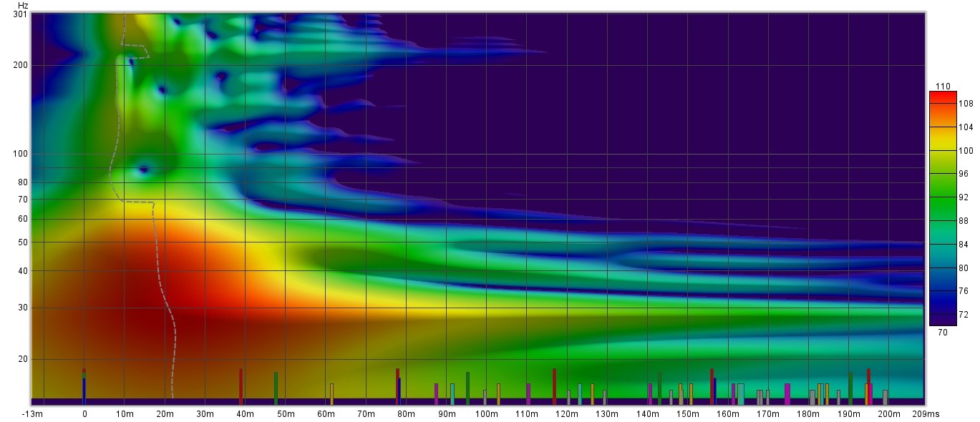Select the magenta marker at 110 ms

528,393
